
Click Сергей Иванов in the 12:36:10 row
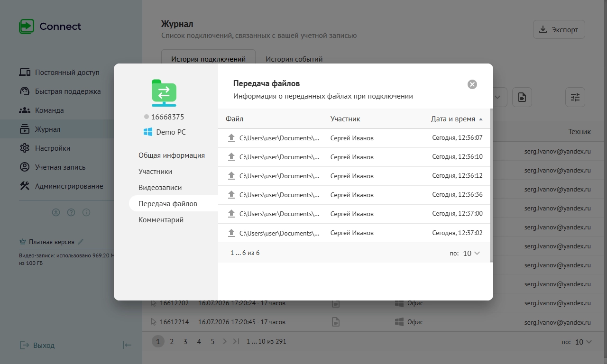point(352,157)
